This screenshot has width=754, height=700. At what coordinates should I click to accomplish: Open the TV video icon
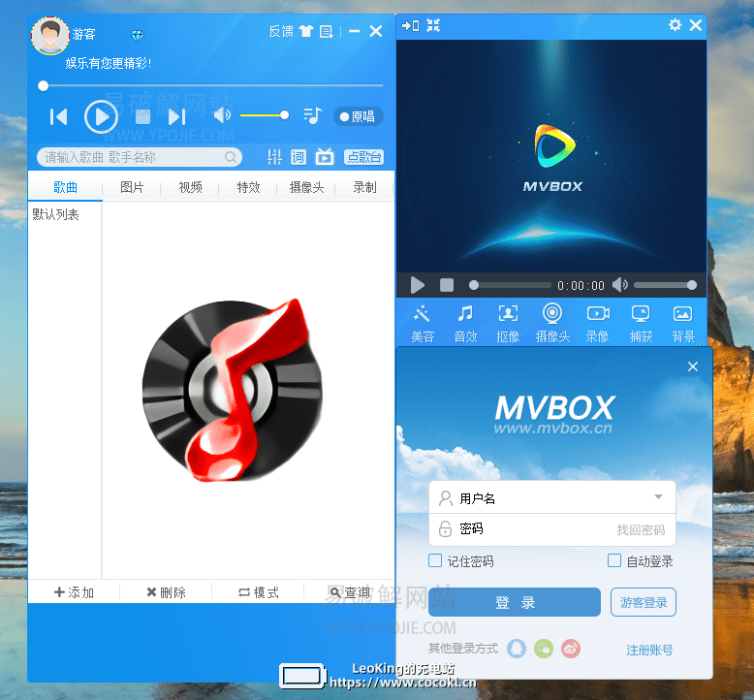tap(325, 156)
